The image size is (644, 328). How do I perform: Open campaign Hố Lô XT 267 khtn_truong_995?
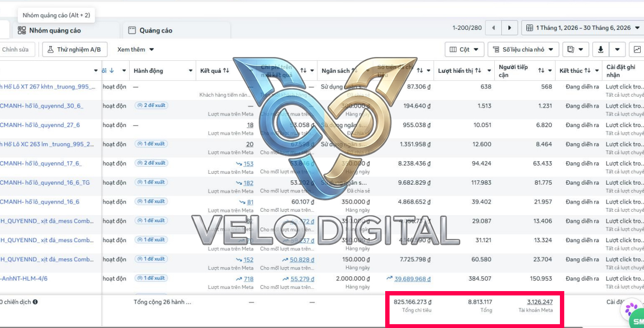point(48,87)
